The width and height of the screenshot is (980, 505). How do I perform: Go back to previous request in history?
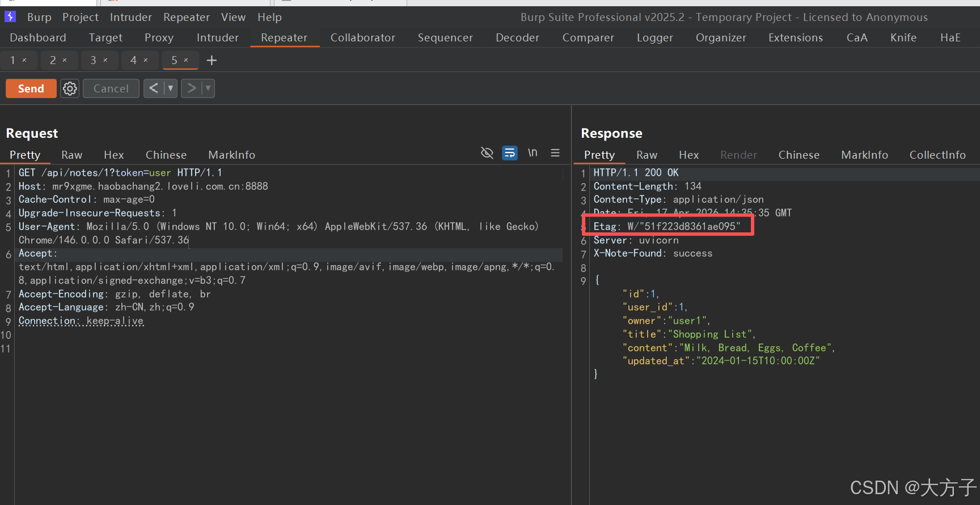coord(154,88)
